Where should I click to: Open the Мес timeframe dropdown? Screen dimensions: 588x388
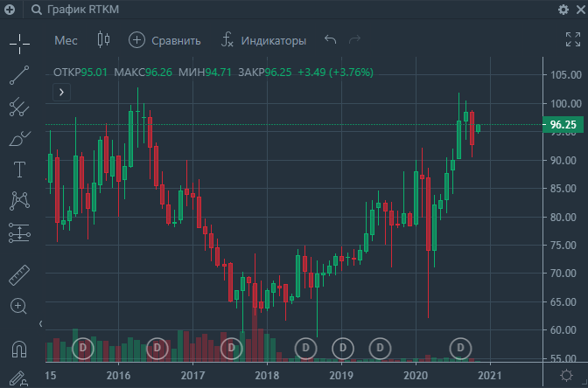click(x=66, y=40)
